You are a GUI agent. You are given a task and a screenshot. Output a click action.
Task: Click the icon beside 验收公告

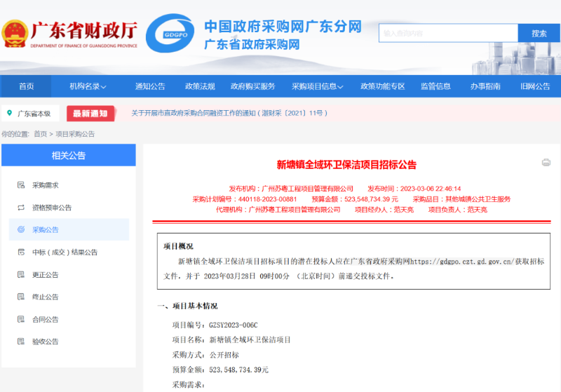(21, 342)
